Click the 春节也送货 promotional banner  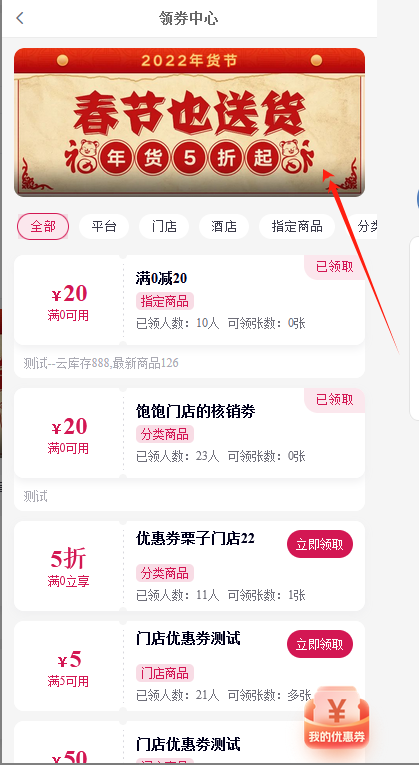pyautogui.click(x=189, y=122)
